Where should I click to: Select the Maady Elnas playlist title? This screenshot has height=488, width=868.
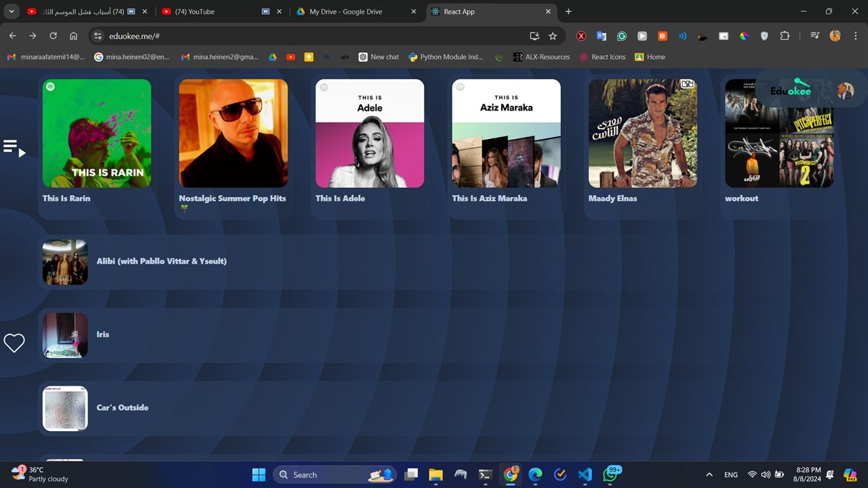pos(613,199)
